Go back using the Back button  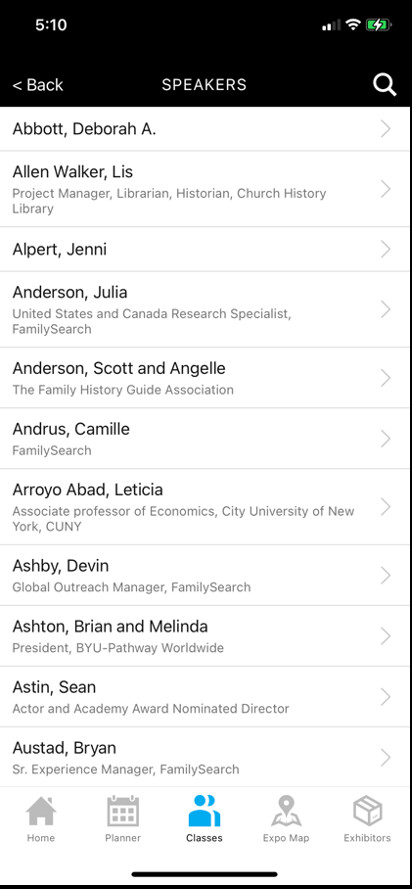[38, 85]
